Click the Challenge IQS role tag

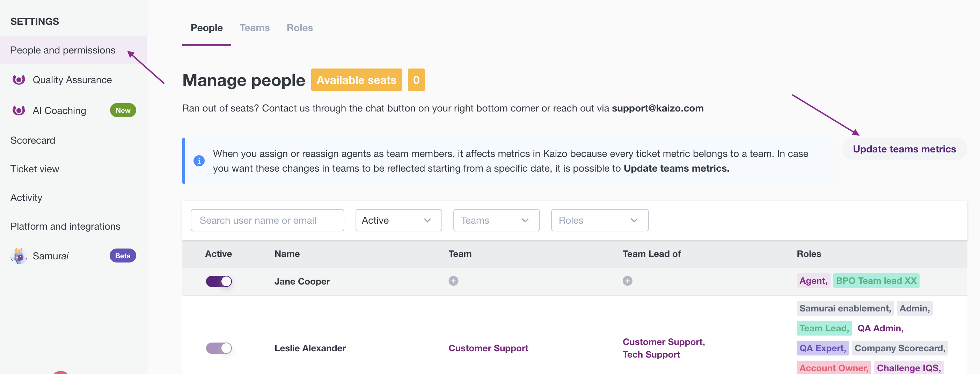(x=908, y=367)
